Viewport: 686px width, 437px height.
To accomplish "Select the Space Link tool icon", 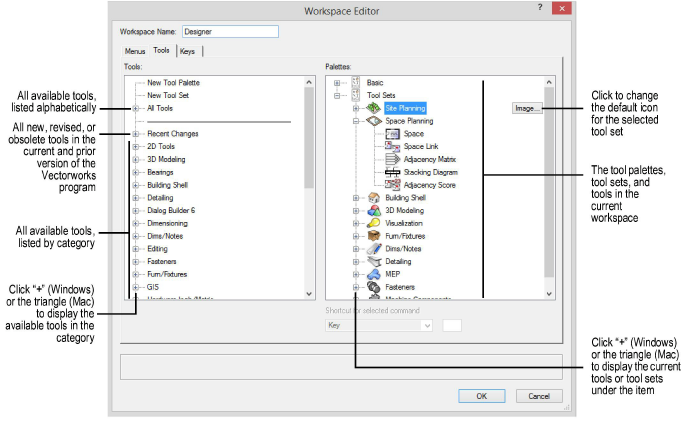I will [392, 146].
